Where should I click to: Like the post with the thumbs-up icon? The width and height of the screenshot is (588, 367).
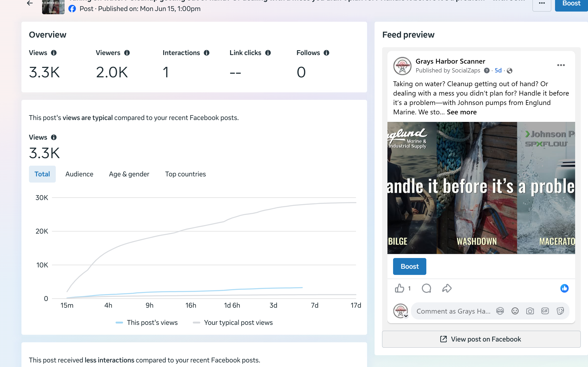point(400,288)
